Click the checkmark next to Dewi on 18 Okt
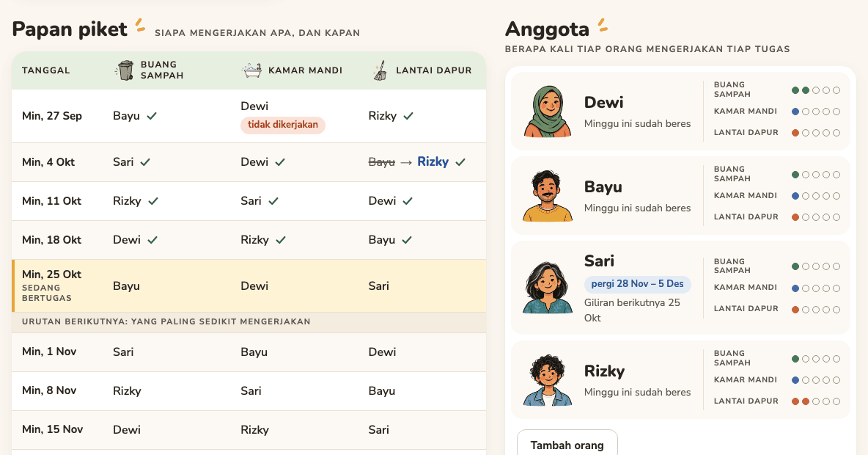This screenshot has width=868, height=455. pos(152,240)
